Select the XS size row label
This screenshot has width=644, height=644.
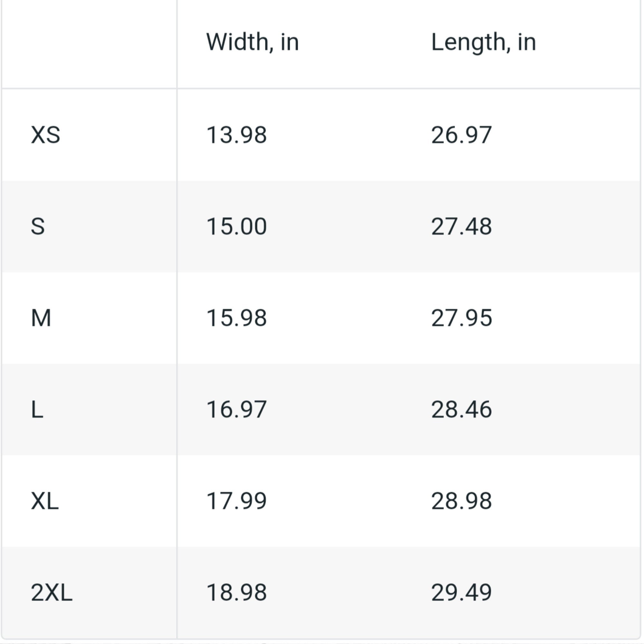[45, 135]
